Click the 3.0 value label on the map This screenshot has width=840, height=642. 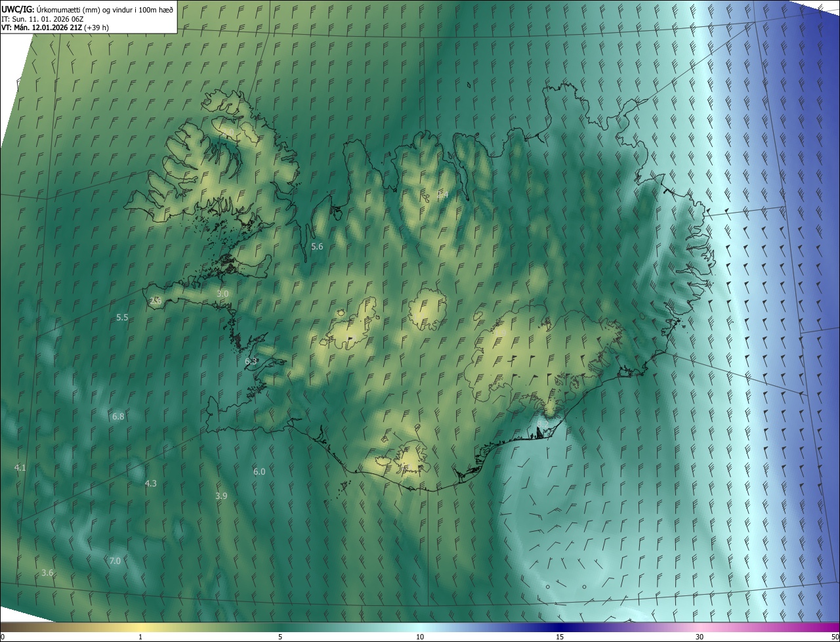click(x=222, y=293)
